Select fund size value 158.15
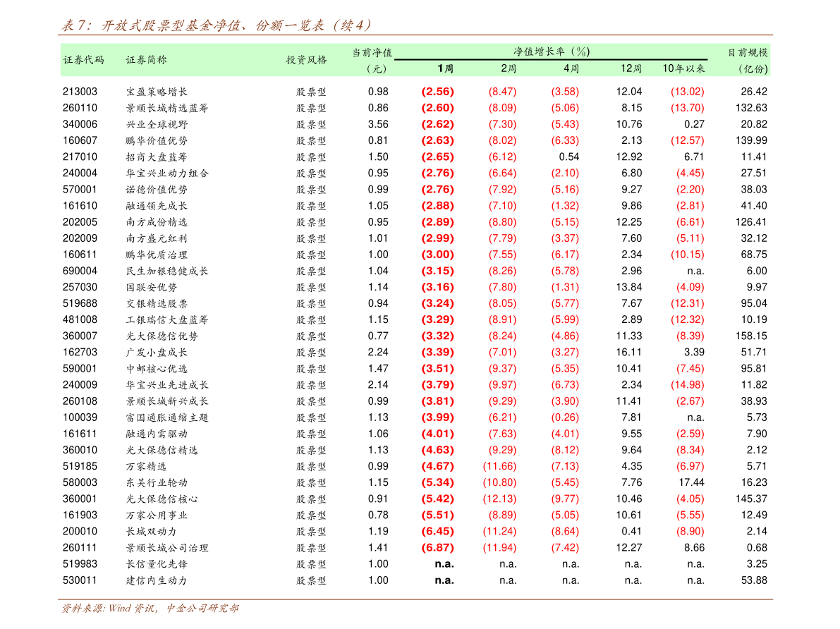This screenshot has height=629, width=840. 752,336
